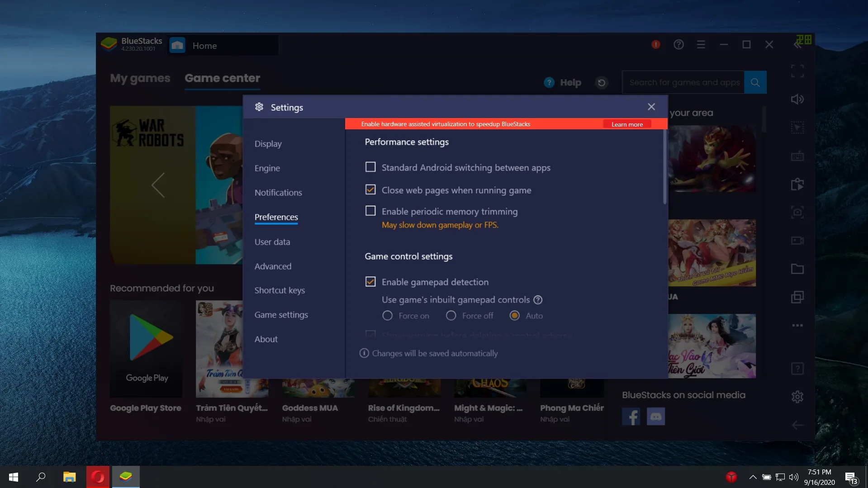Click the info icon beside Changes saved automatically
868x488 pixels.
pos(364,353)
